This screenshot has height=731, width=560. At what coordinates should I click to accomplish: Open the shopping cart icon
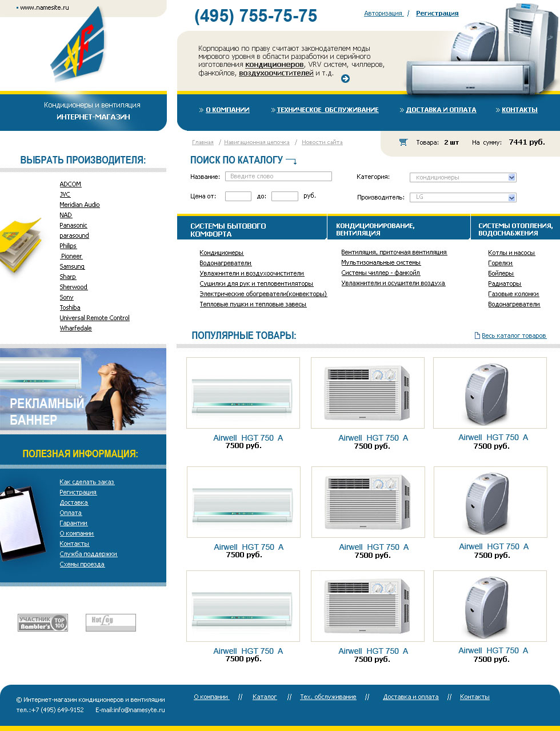click(x=403, y=142)
